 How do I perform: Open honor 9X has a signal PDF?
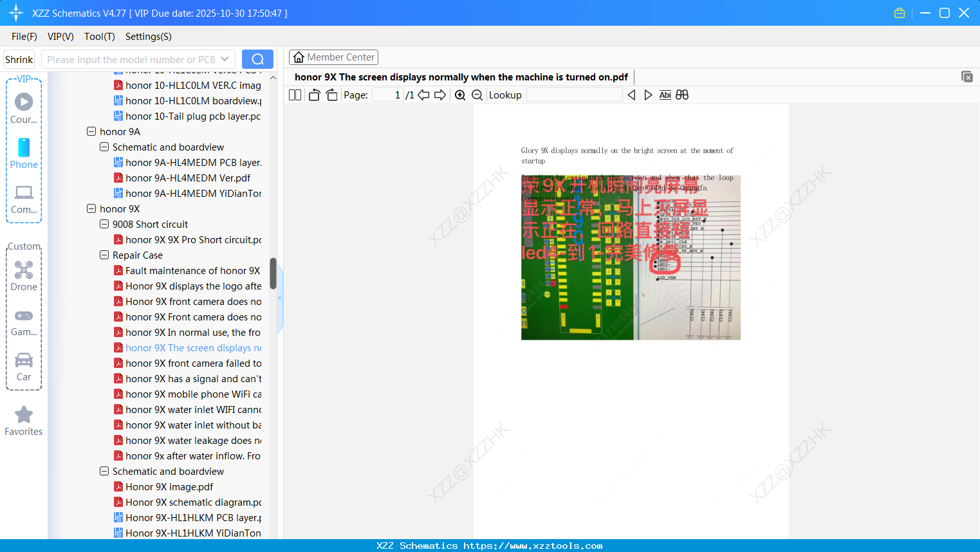point(188,378)
